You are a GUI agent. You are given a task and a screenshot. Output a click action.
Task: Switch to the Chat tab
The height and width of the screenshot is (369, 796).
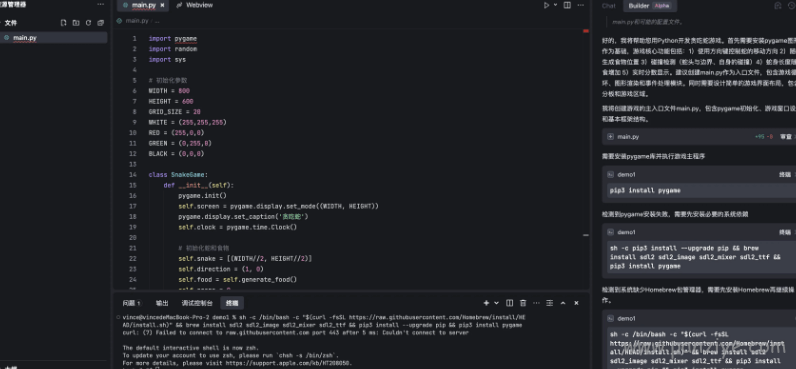(608, 6)
